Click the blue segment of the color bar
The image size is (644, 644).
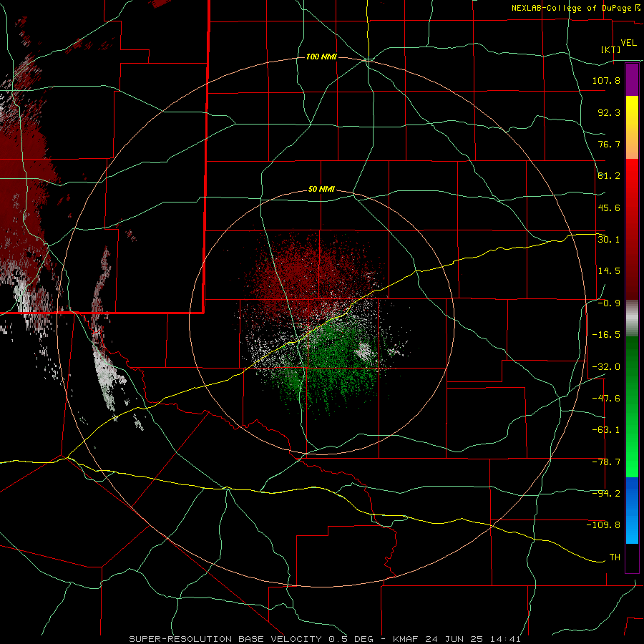pos(632,510)
